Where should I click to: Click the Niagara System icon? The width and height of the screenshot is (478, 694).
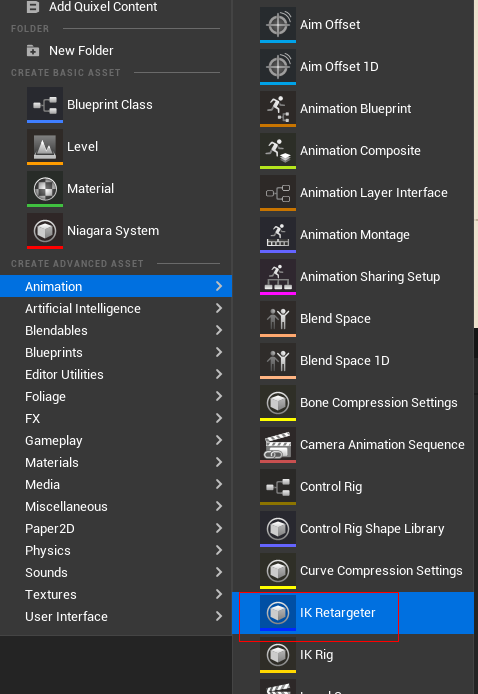[45, 231]
